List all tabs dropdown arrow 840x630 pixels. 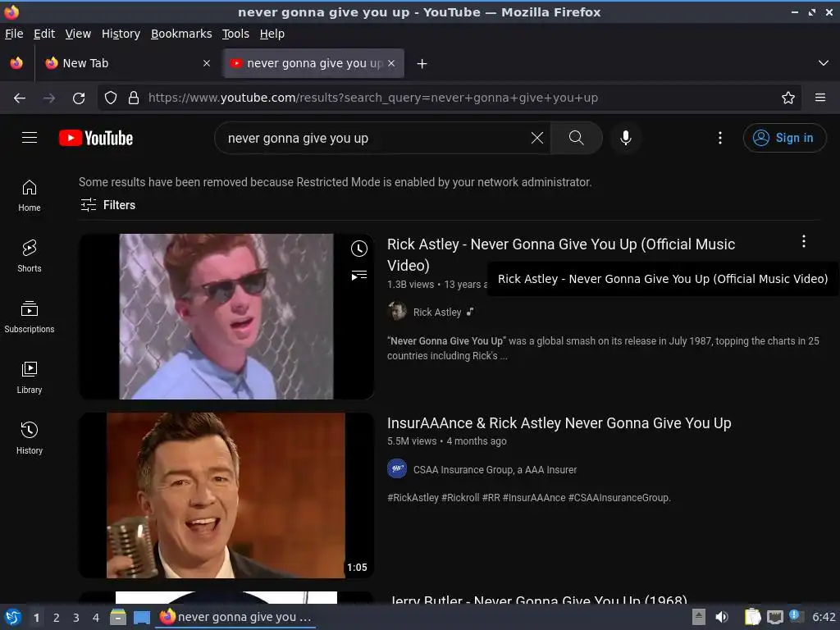pos(824,63)
